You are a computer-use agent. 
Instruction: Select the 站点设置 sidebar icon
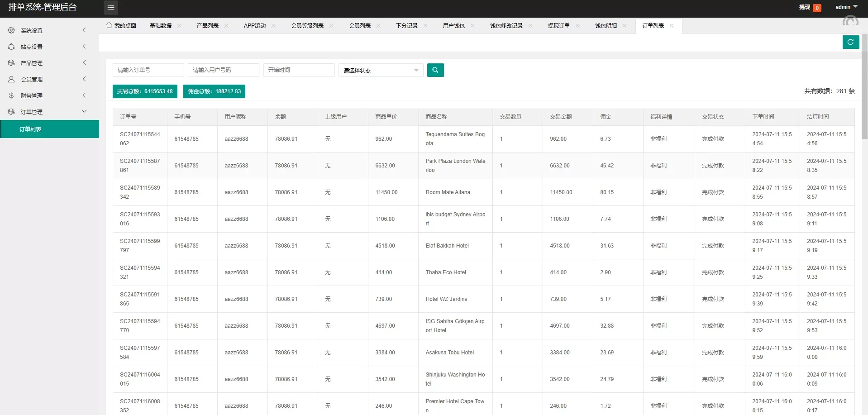click(x=11, y=47)
